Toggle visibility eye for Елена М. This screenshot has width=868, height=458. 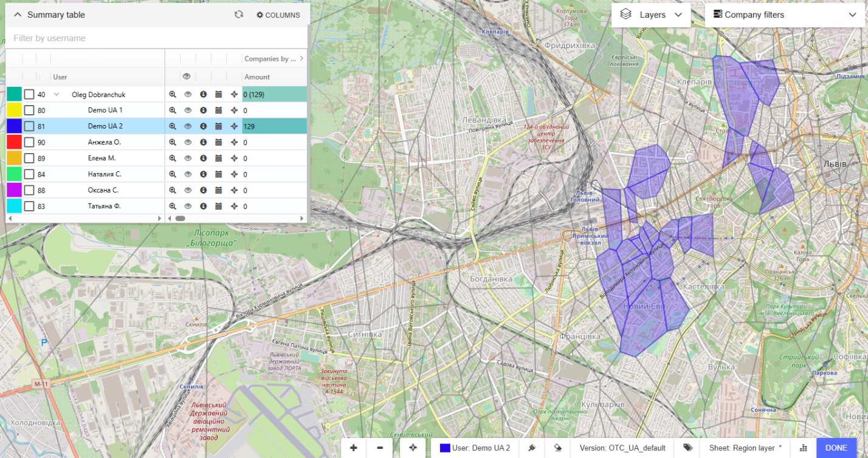(188, 158)
